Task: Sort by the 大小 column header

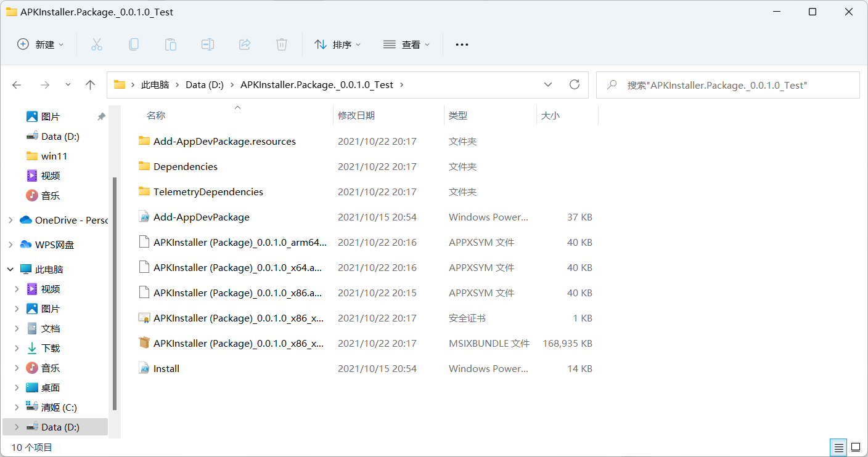Action: 551,115
